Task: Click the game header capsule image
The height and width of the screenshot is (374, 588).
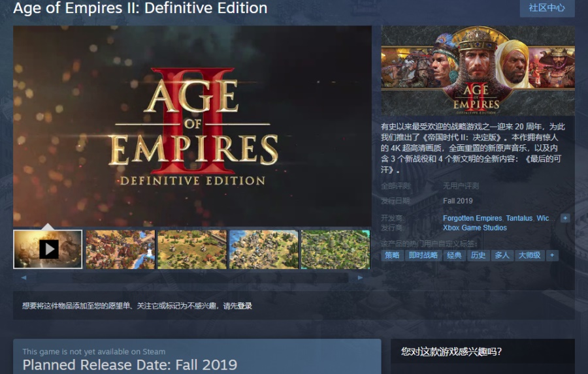Action: (x=478, y=70)
